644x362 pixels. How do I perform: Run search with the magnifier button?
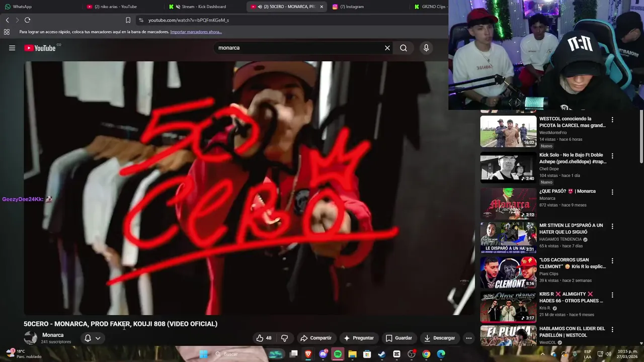coord(404,48)
